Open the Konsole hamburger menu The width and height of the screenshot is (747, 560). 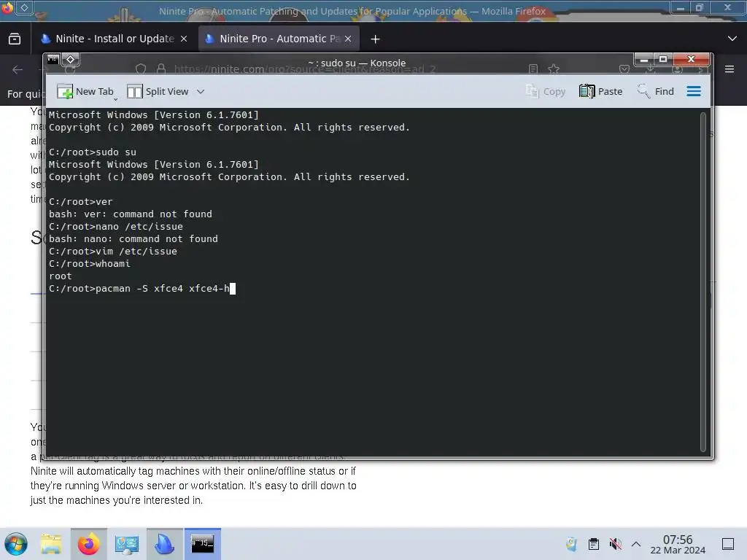[x=694, y=91]
